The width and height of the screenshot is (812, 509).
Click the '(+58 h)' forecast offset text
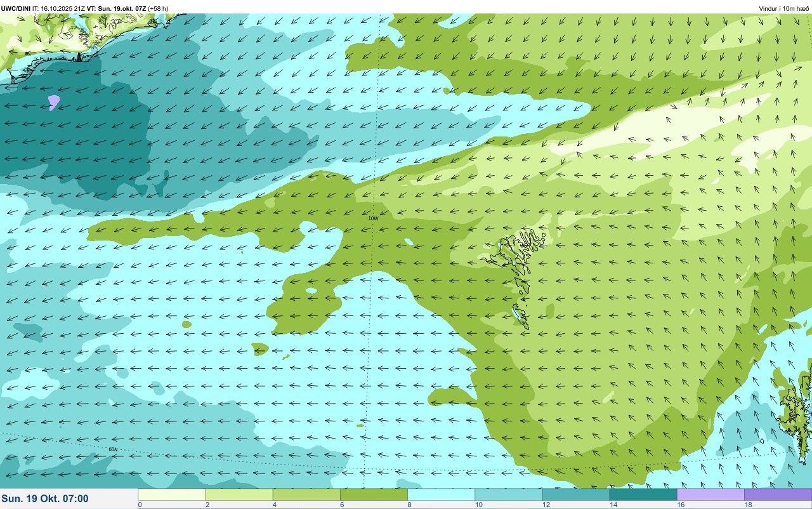pos(159,9)
